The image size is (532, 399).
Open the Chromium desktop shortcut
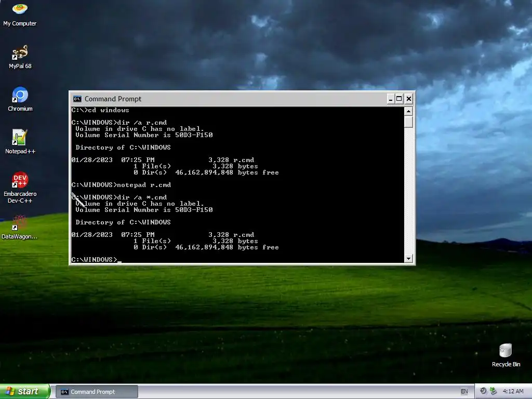click(20, 99)
